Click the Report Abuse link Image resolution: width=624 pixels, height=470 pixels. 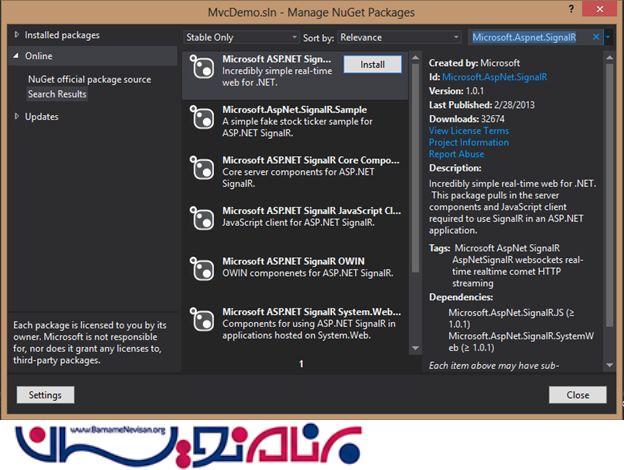tap(456, 154)
